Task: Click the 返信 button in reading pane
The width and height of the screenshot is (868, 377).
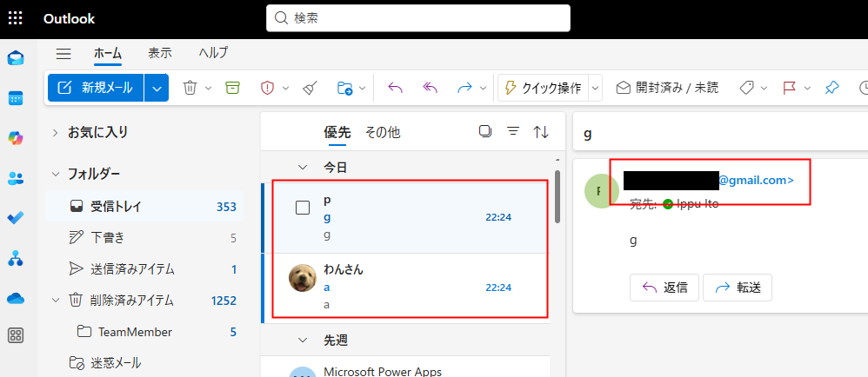Action: 664,288
